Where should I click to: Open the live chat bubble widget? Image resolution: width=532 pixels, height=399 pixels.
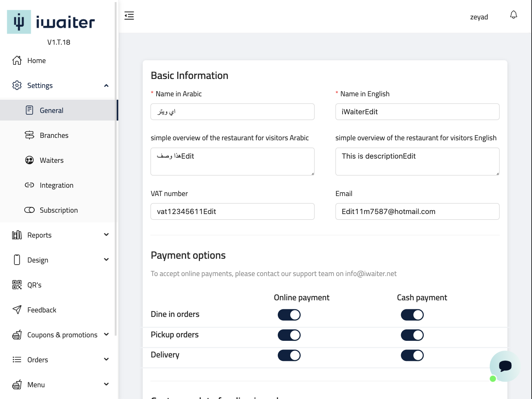tap(505, 366)
